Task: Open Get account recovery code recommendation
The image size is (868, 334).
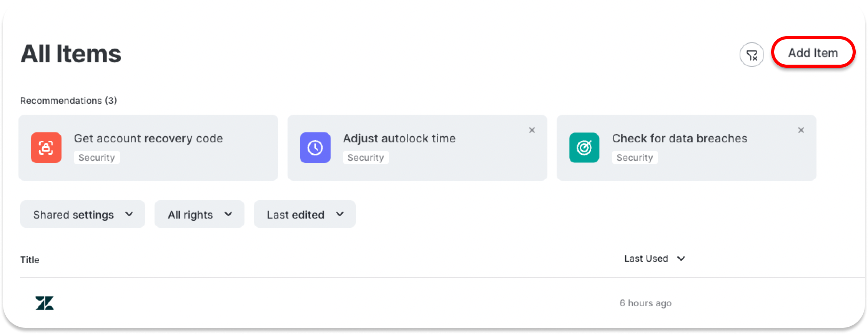Action: point(148,148)
